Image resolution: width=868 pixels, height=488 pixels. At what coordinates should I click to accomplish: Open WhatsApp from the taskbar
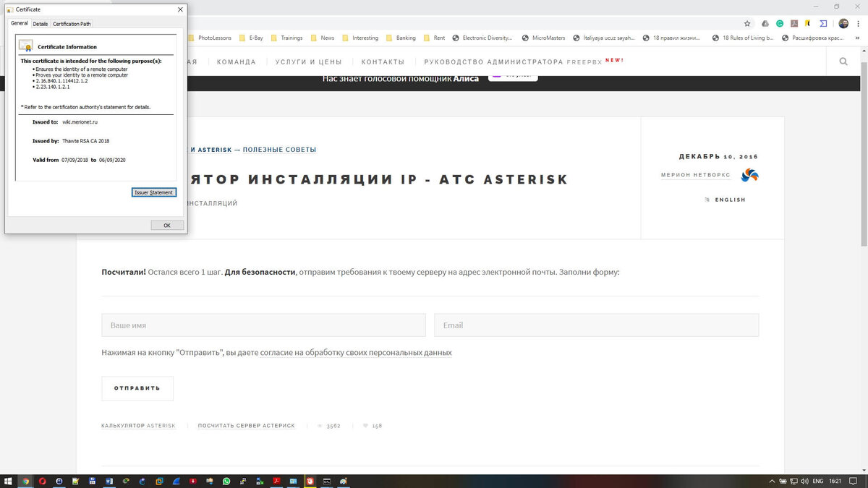pyautogui.click(x=226, y=481)
